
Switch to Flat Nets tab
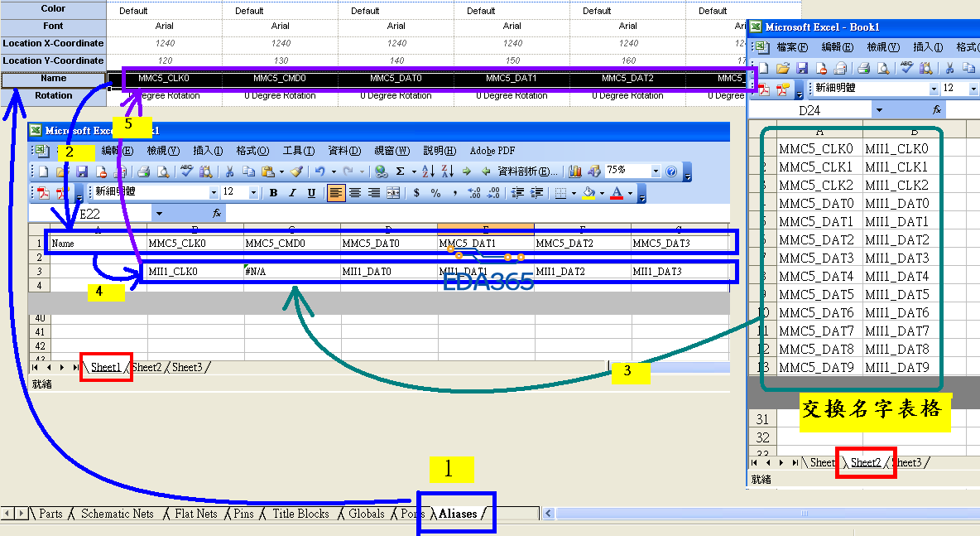click(x=195, y=514)
